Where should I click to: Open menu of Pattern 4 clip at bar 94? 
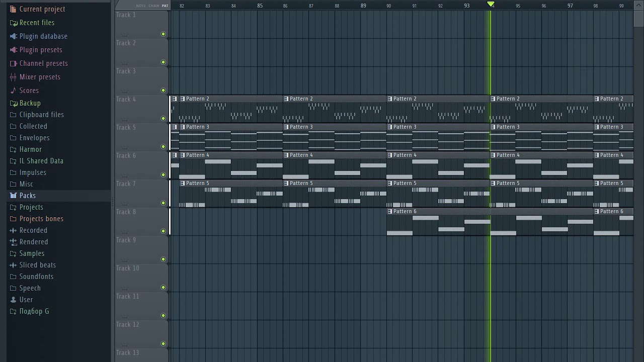[x=493, y=155]
